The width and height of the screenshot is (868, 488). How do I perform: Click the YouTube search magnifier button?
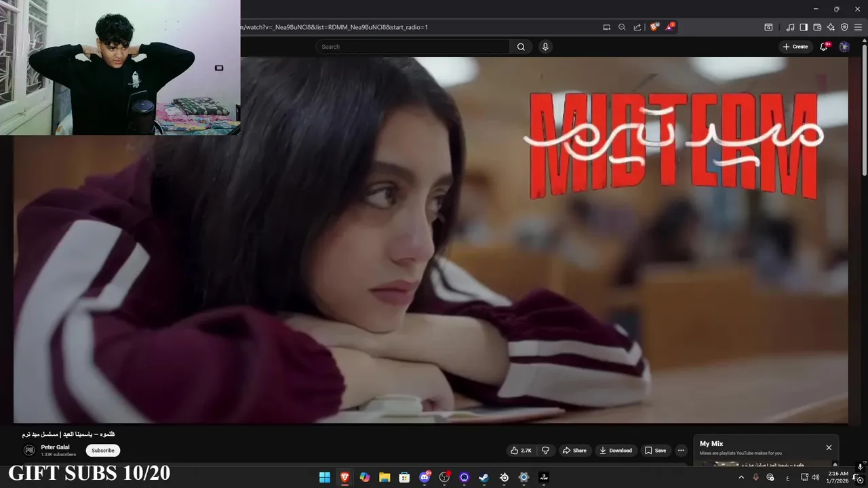click(x=521, y=47)
